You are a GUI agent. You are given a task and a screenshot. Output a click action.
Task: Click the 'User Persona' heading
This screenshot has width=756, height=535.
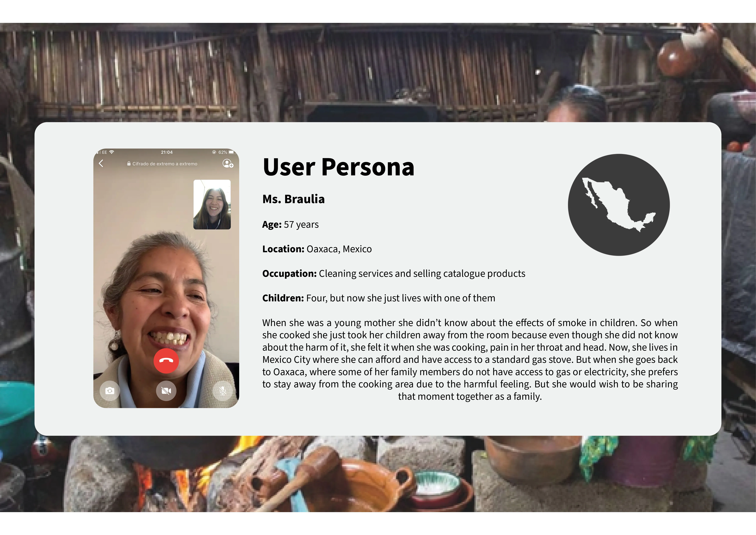[338, 167]
